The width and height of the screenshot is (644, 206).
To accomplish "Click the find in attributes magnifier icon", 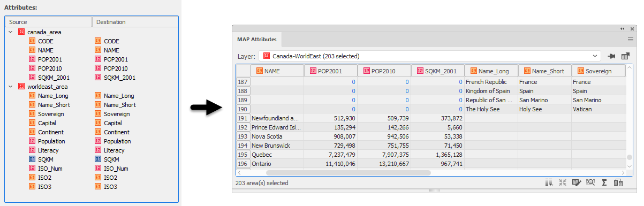I will (590, 182).
